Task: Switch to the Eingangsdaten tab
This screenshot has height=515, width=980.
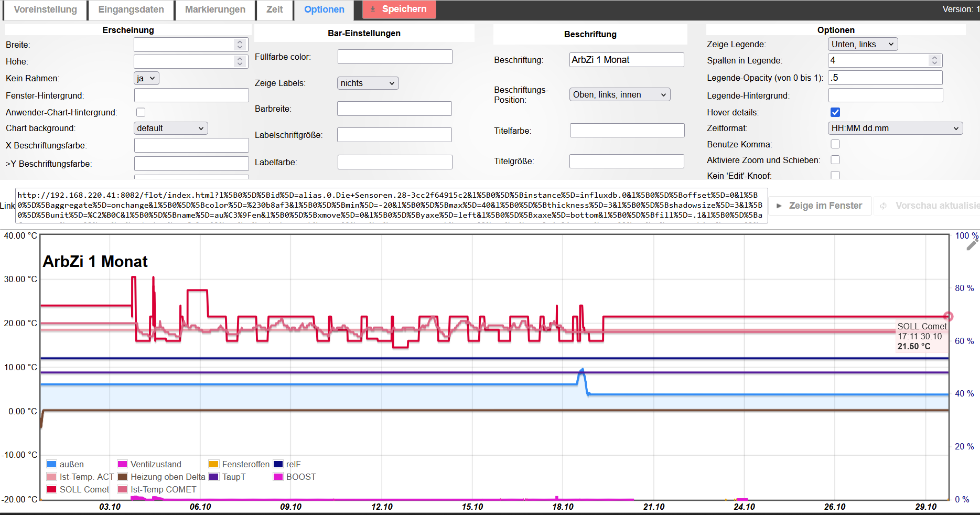Action: [x=131, y=9]
